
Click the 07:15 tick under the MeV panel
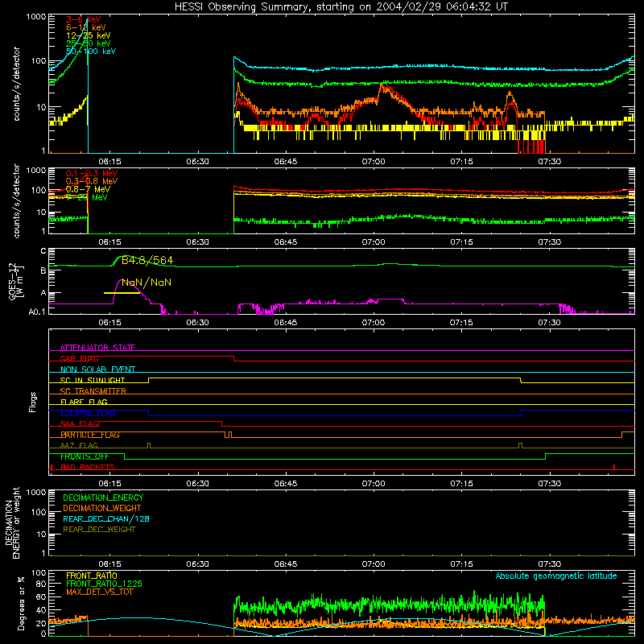[461, 242]
